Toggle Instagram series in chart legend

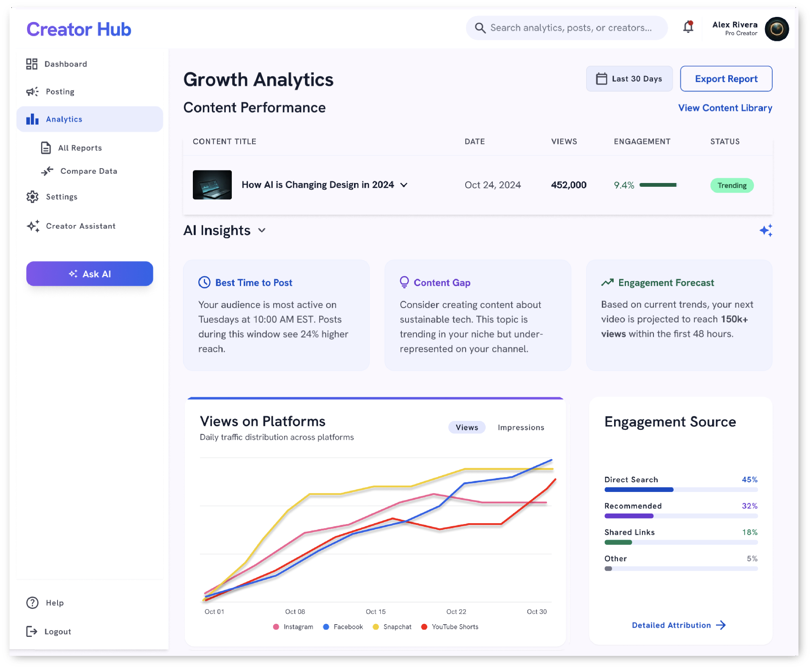pos(293,627)
